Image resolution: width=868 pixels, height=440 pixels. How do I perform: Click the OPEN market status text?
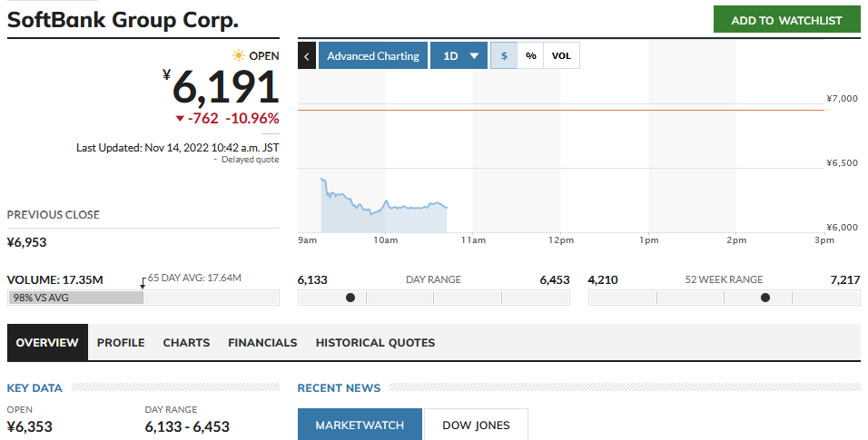tap(264, 56)
